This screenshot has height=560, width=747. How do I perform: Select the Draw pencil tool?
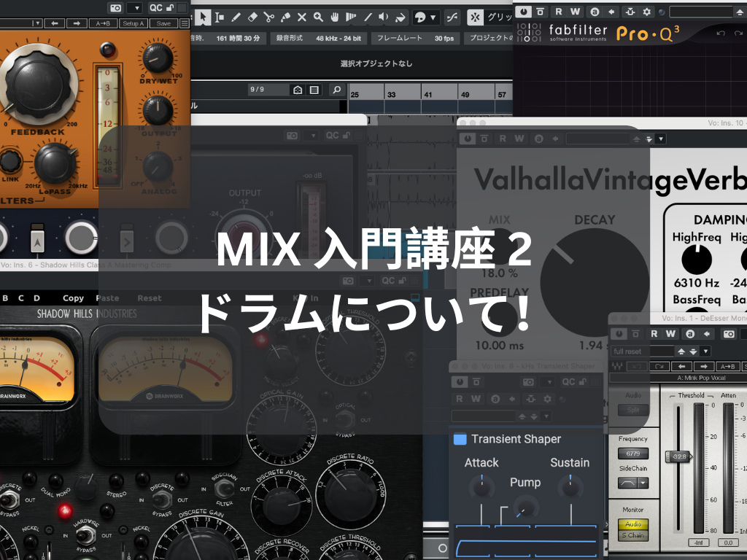[236, 17]
